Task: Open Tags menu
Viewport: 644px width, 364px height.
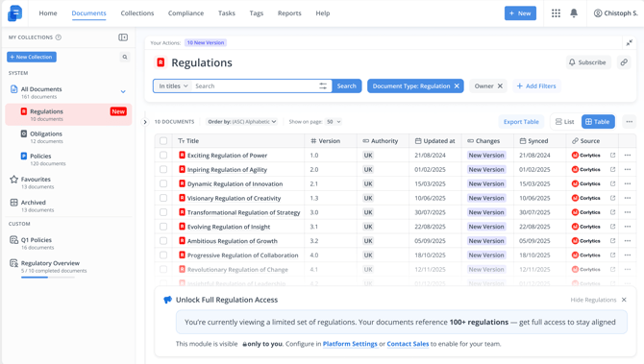Action: [257, 13]
